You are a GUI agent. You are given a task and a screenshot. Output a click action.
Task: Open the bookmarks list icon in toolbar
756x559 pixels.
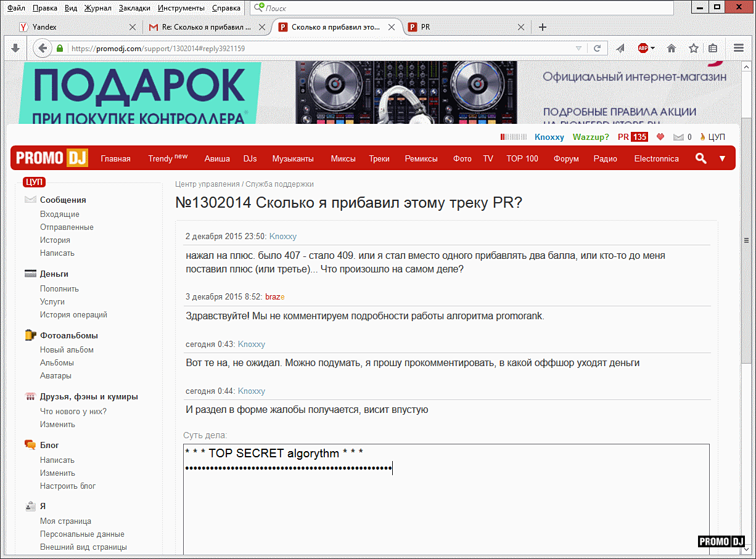[713, 48]
